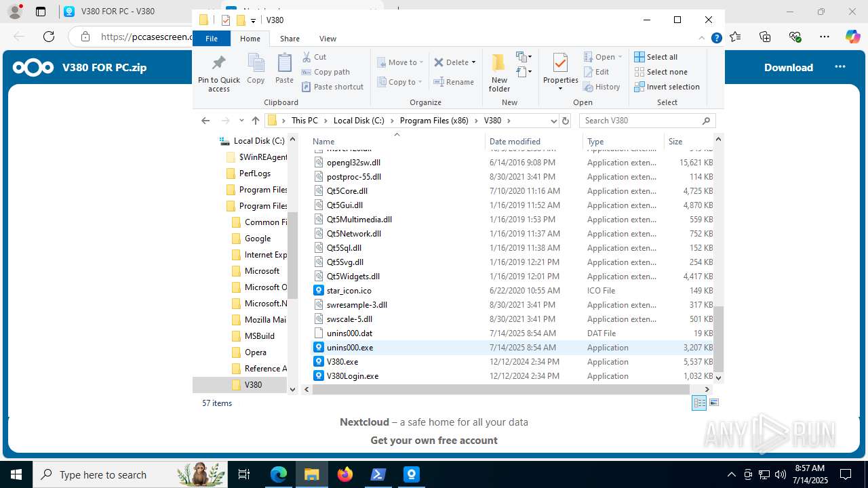This screenshot has height=488, width=868.
Task: Switch to the View ribbon tab
Action: coord(328,39)
